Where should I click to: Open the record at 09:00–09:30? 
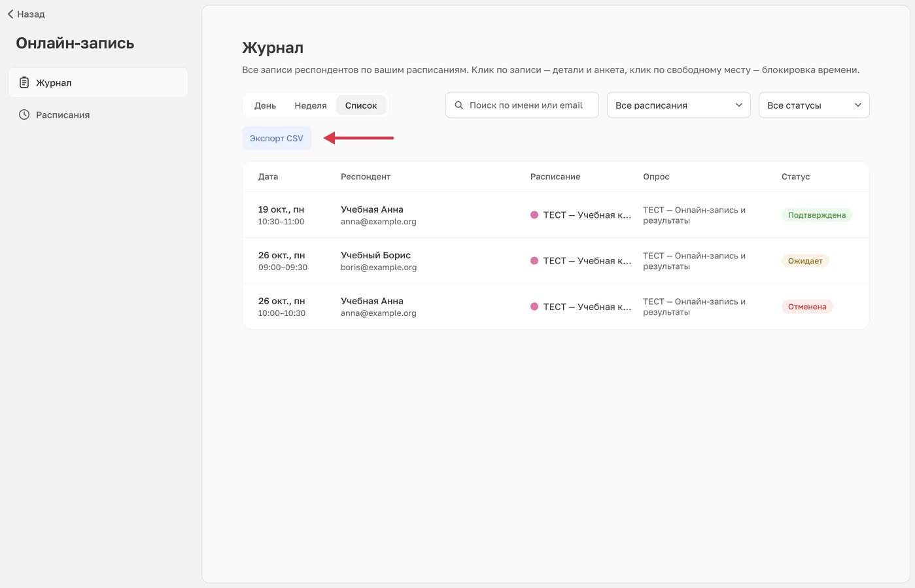coord(555,260)
